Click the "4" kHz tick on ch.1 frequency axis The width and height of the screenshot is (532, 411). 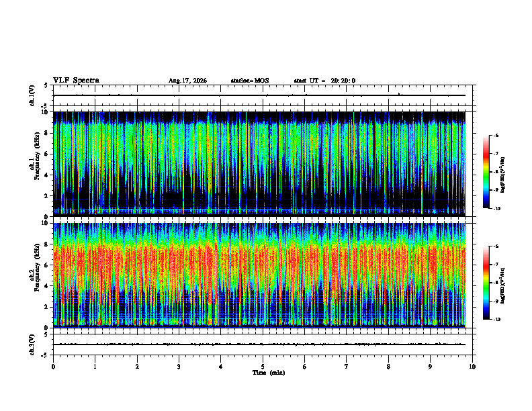click(46, 175)
